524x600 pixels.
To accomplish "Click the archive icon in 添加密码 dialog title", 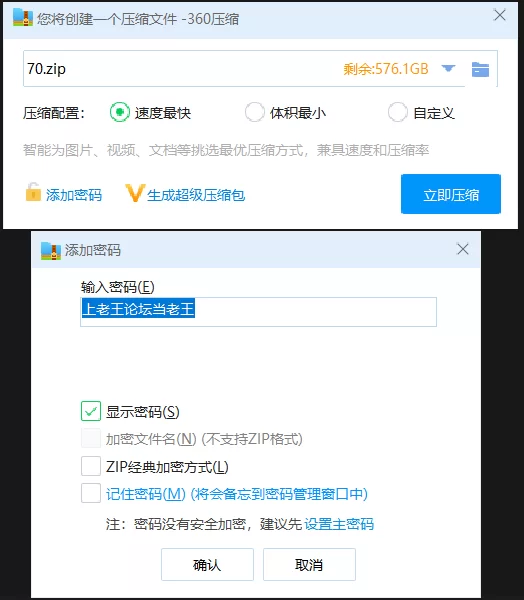I will pyautogui.click(x=51, y=251).
